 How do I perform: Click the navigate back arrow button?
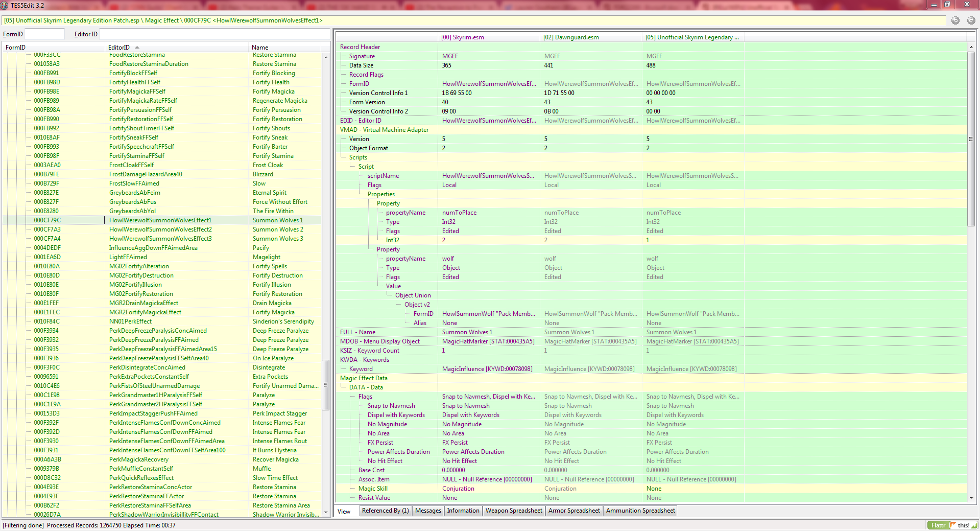click(955, 20)
